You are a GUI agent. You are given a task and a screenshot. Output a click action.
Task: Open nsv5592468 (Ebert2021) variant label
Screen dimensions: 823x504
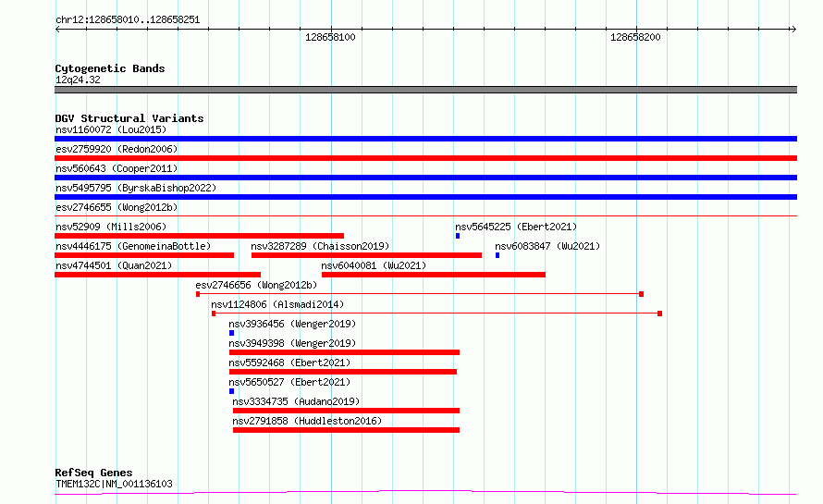[289, 363]
